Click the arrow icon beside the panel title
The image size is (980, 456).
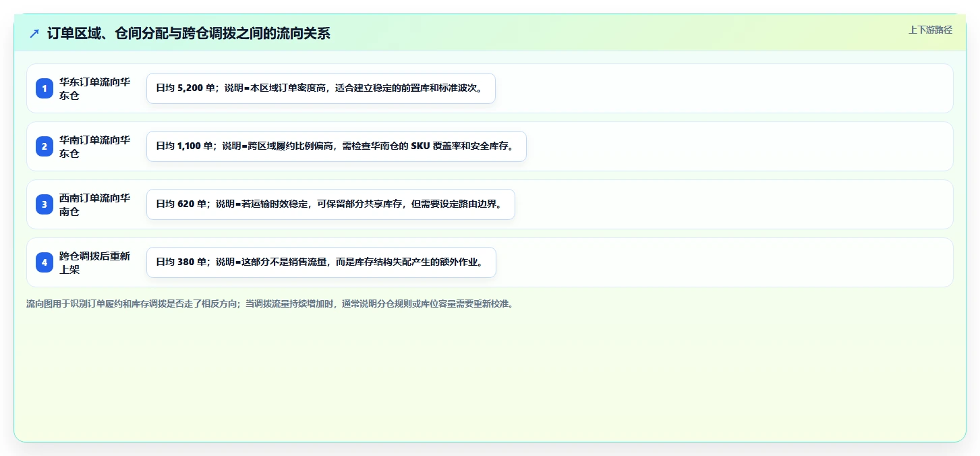pyautogui.click(x=34, y=33)
